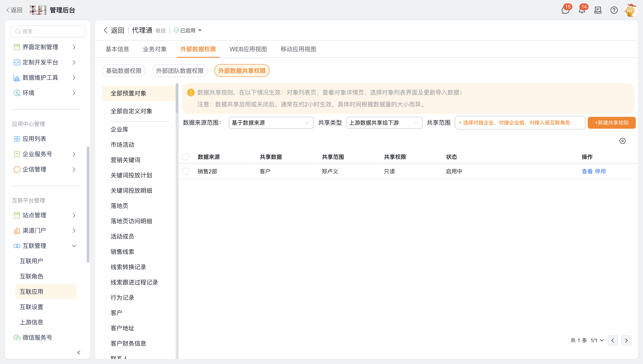Open the table column settings hexagon icon
Image resolution: width=643 pixels, height=364 pixels.
[x=622, y=141]
